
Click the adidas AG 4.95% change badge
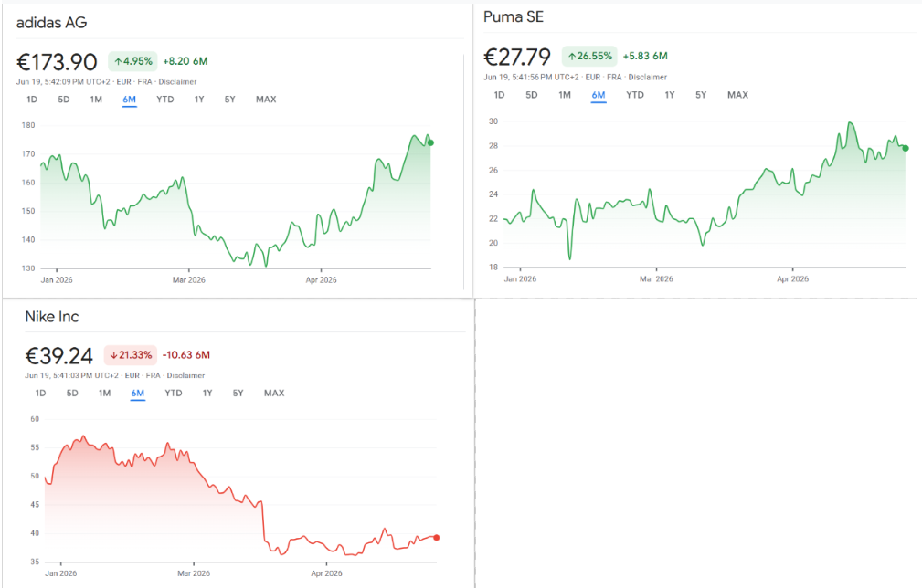pyautogui.click(x=132, y=61)
